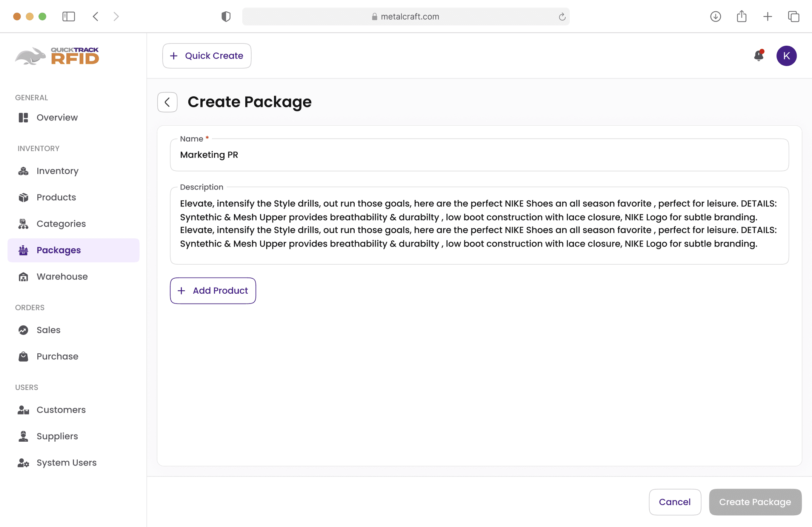Click the Overview dashboard icon
812x527 pixels.
click(23, 118)
